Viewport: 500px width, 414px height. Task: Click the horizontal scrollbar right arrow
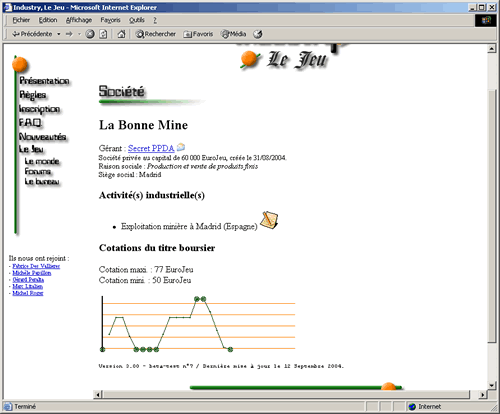tap(483, 395)
